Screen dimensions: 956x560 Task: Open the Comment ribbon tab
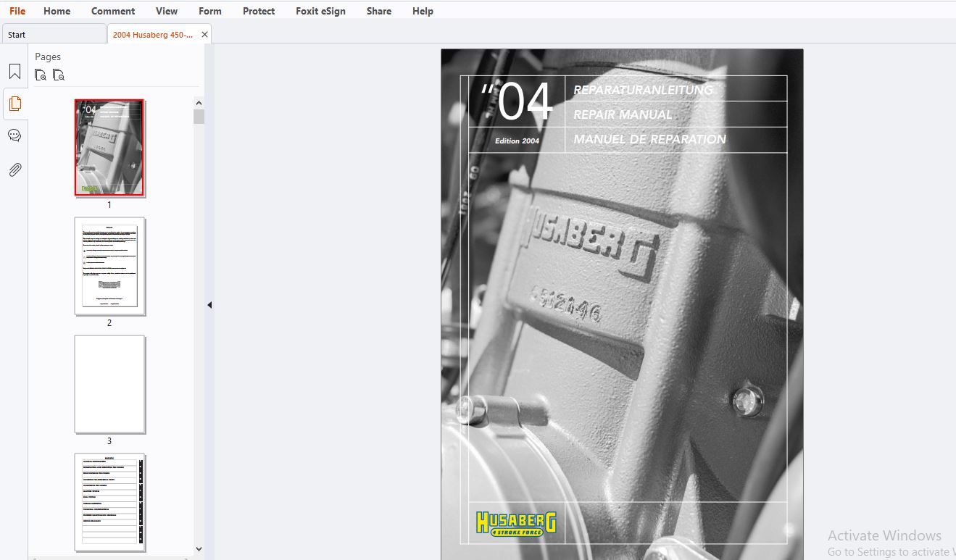tap(113, 11)
